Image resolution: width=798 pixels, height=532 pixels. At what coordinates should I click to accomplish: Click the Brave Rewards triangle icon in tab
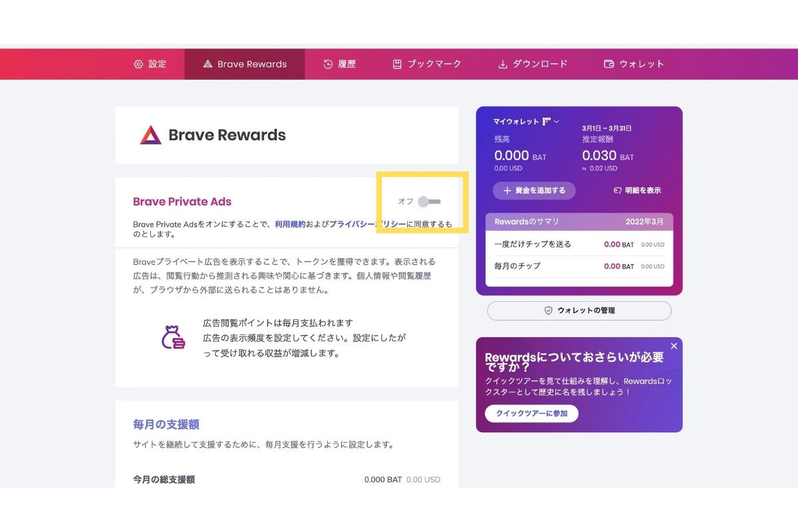(207, 65)
